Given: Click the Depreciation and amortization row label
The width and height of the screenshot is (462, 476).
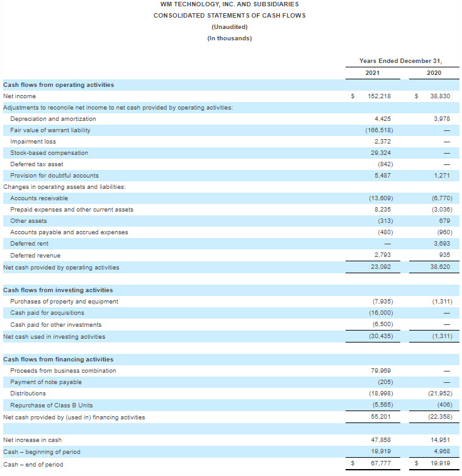Looking at the screenshot, I should pyautogui.click(x=53, y=119).
